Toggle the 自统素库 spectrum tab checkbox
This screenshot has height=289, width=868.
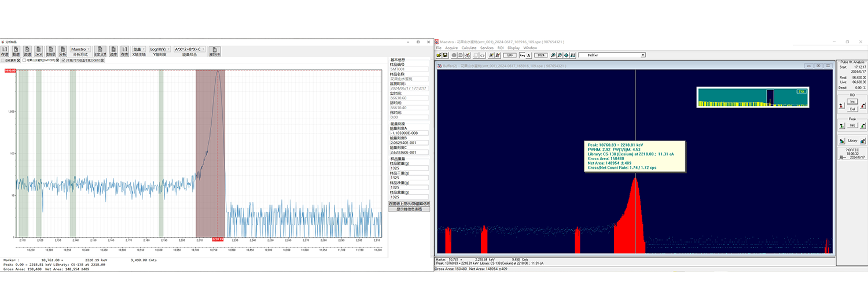3,61
